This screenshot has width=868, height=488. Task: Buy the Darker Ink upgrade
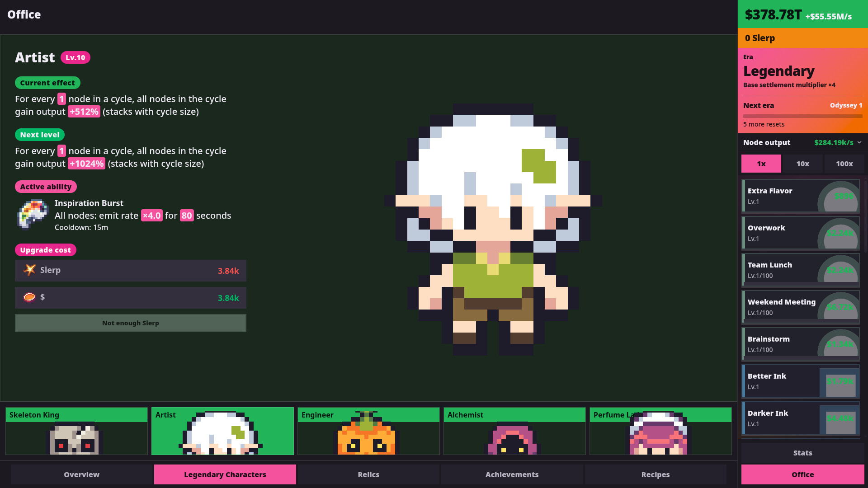click(x=801, y=418)
